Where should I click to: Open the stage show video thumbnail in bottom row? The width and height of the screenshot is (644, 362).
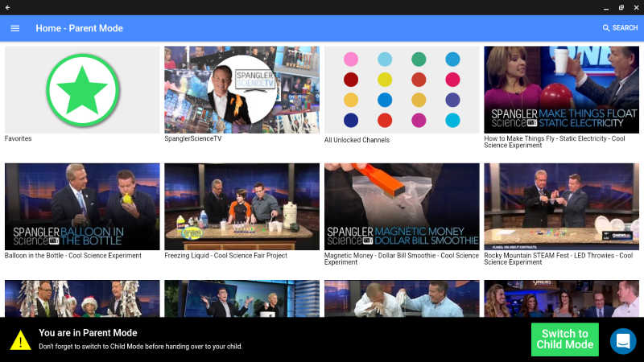242,298
